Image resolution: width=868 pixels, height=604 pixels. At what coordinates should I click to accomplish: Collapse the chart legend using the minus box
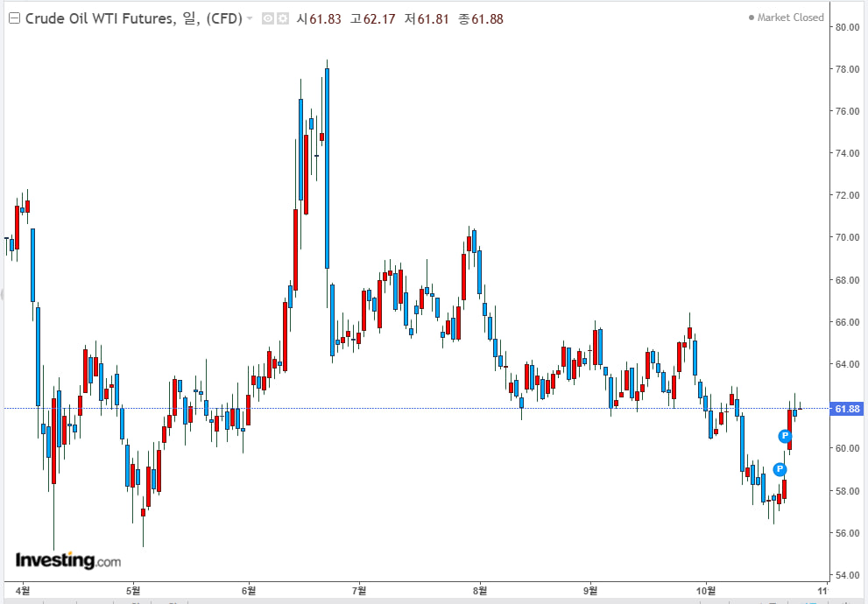[x=13, y=18]
